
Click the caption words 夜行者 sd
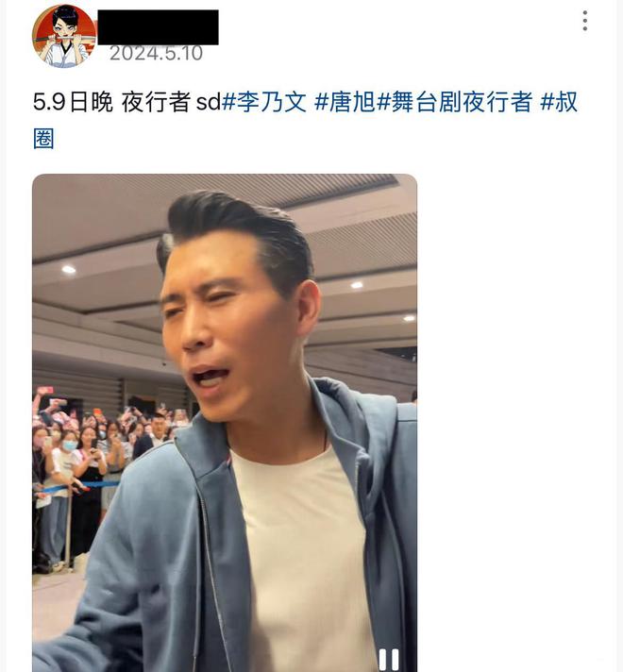(171, 102)
